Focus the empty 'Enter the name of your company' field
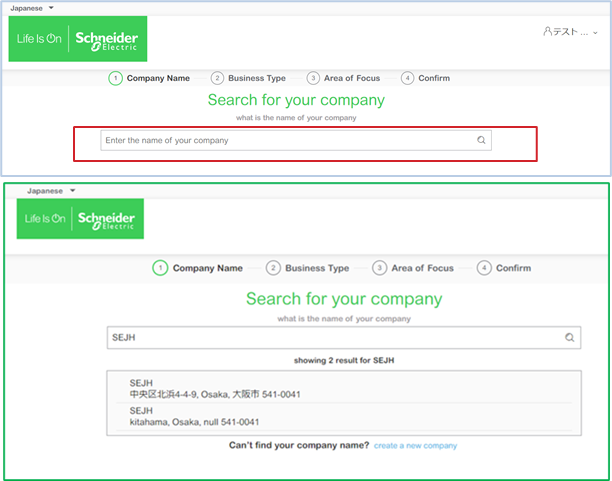 coord(296,140)
